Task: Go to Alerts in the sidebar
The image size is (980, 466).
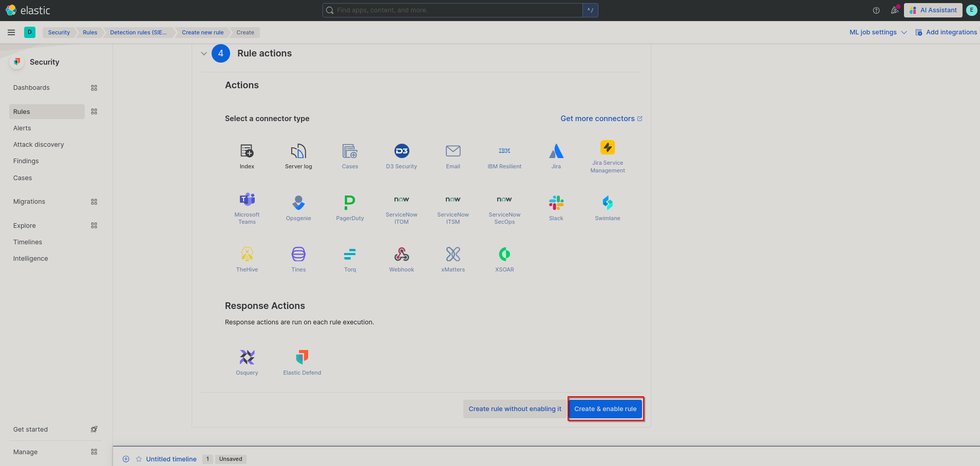Action: pyautogui.click(x=22, y=128)
